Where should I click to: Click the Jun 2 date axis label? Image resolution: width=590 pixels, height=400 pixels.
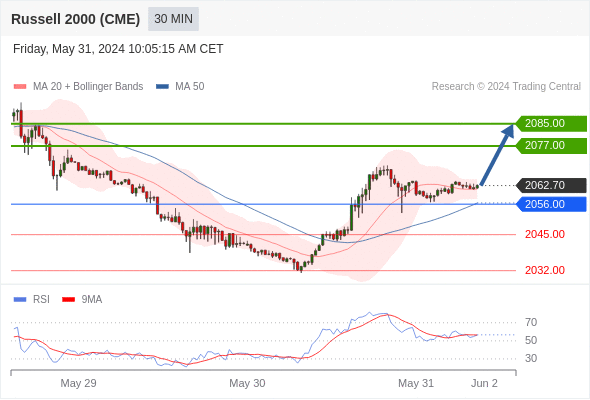click(x=484, y=383)
